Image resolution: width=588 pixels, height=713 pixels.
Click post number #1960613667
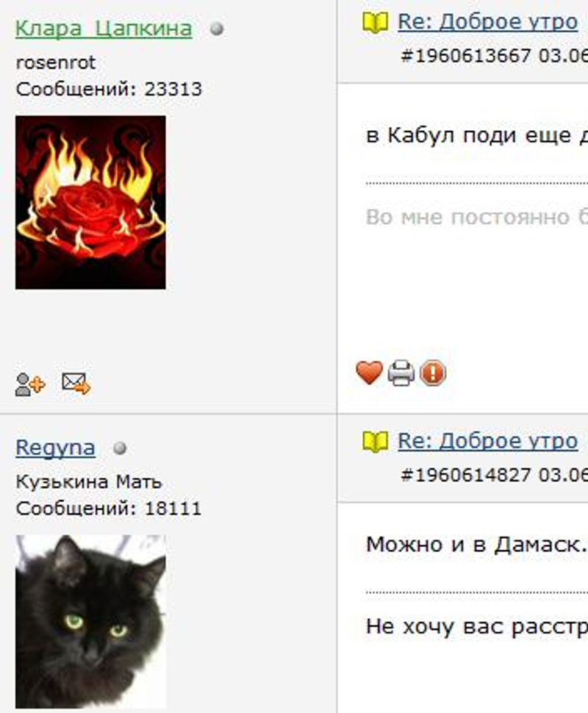(x=466, y=56)
